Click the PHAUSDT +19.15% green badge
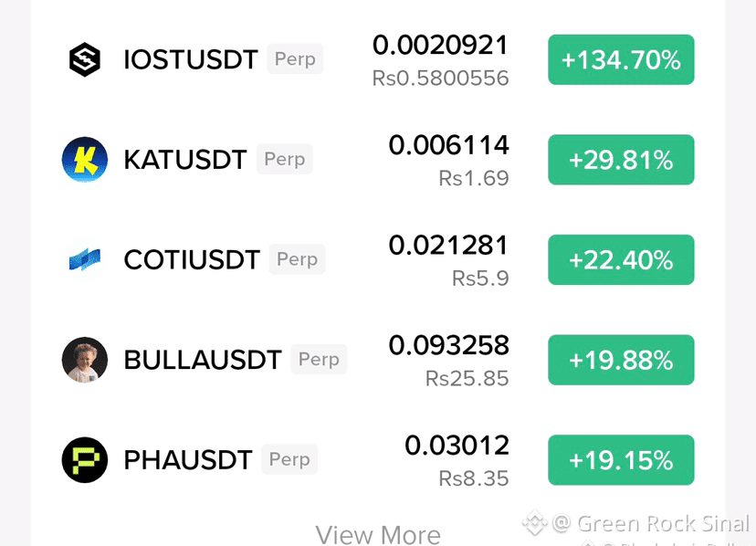This screenshot has height=546, width=756. click(621, 460)
